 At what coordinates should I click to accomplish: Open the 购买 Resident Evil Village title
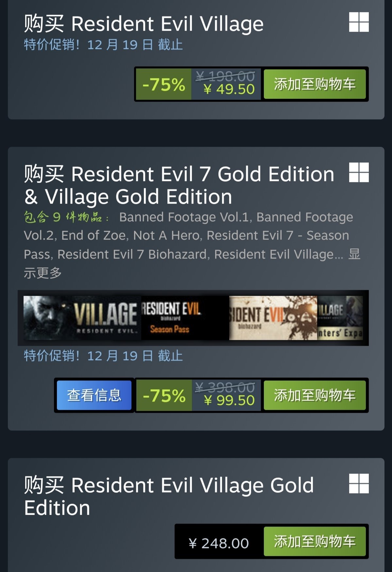pos(144,24)
